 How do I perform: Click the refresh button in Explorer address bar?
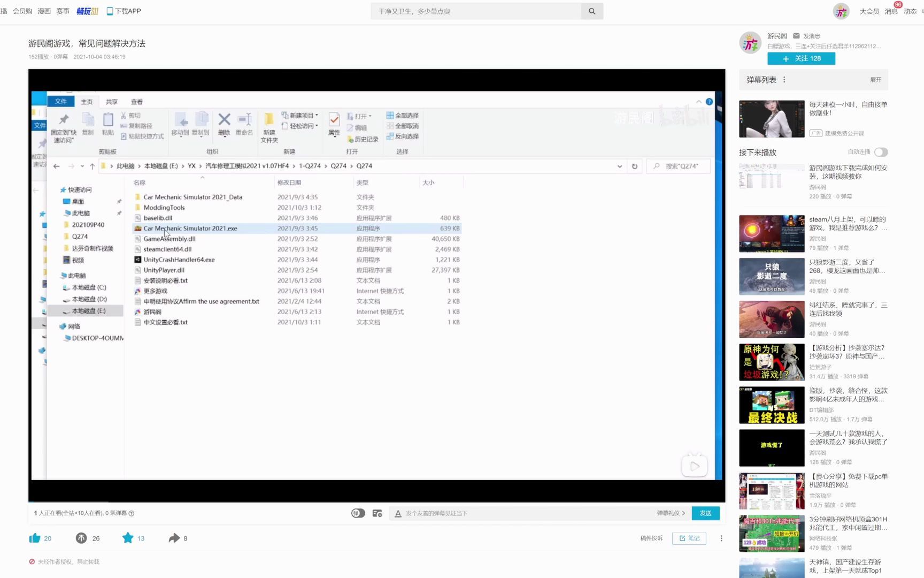click(x=635, y=166)
